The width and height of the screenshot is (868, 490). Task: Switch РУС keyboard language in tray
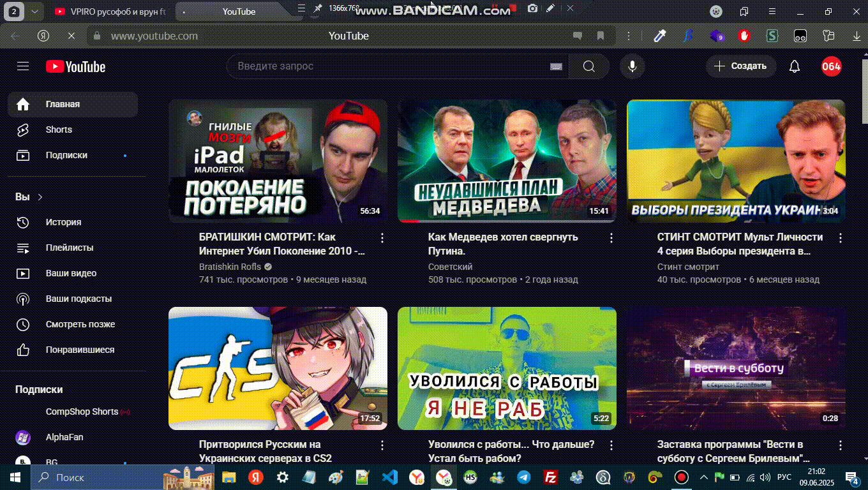tap(784, 477)
